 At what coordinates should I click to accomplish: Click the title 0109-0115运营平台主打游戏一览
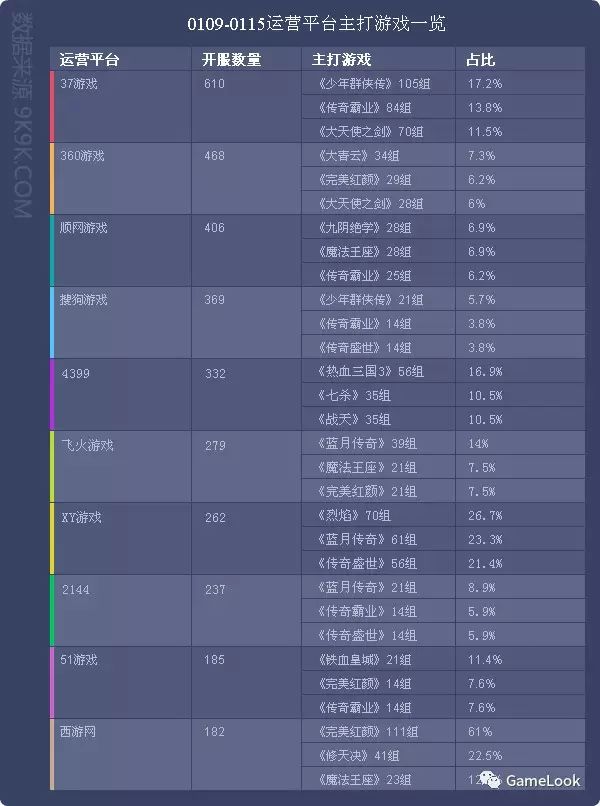[316, 24]
